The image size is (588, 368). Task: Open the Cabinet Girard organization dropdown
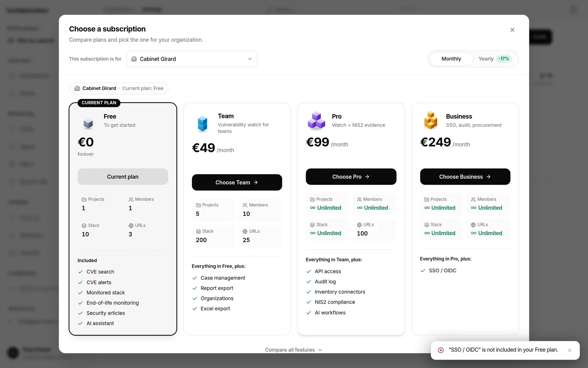click(192, 59)
